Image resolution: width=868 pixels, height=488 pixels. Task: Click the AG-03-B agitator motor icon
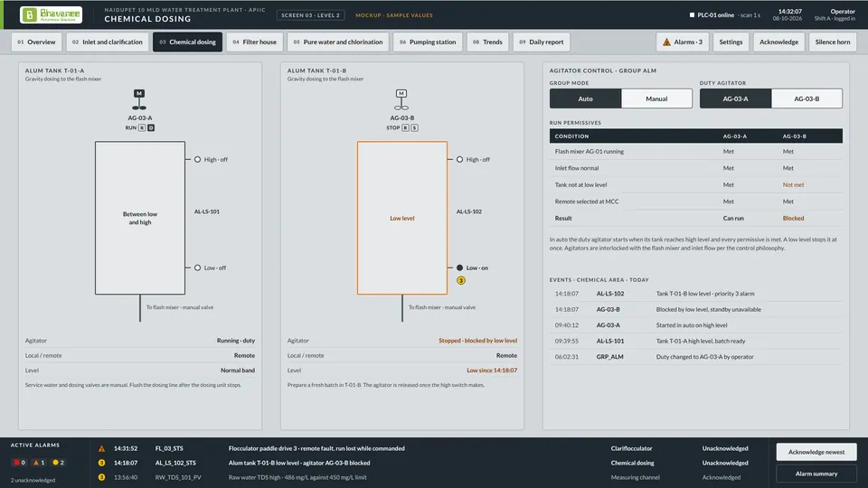coord(401,100)
